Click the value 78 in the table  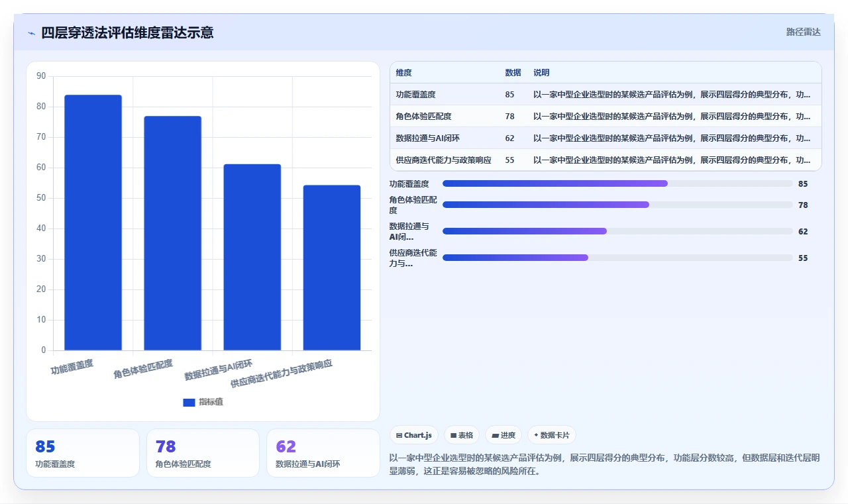tap(509, 117)
